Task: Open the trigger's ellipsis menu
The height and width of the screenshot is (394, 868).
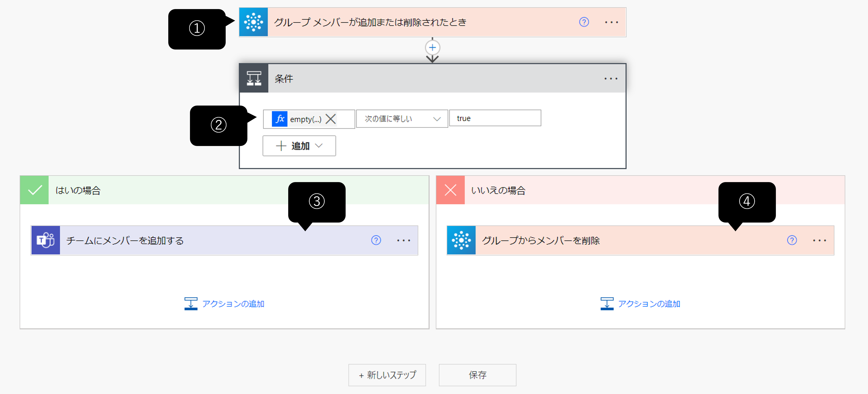Action: pyautogui.click(x=611, y=22)
